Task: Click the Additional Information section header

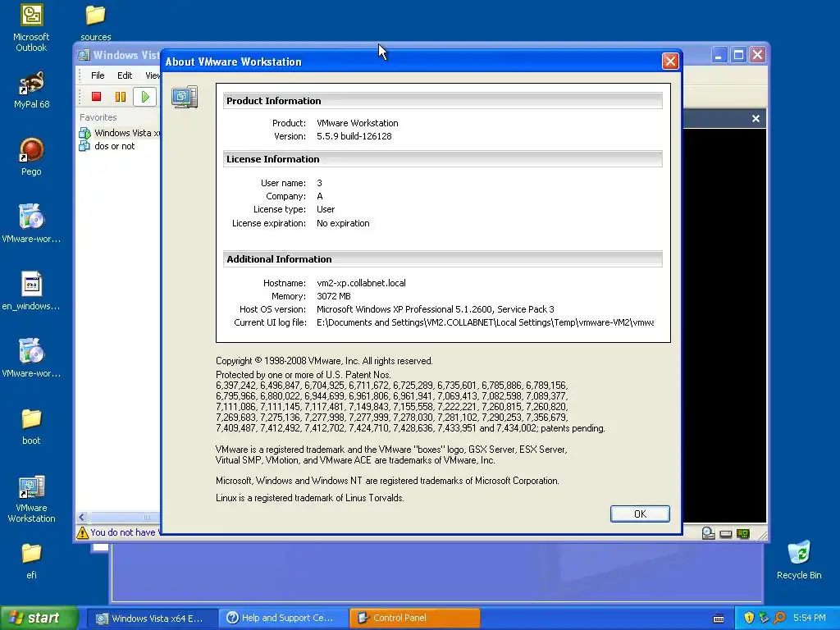Action: pos(442,259)
